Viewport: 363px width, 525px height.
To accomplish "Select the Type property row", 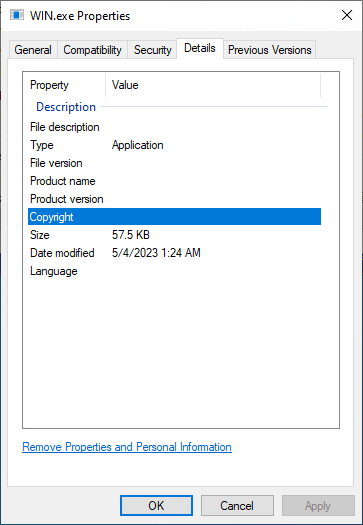I will 174,145.
